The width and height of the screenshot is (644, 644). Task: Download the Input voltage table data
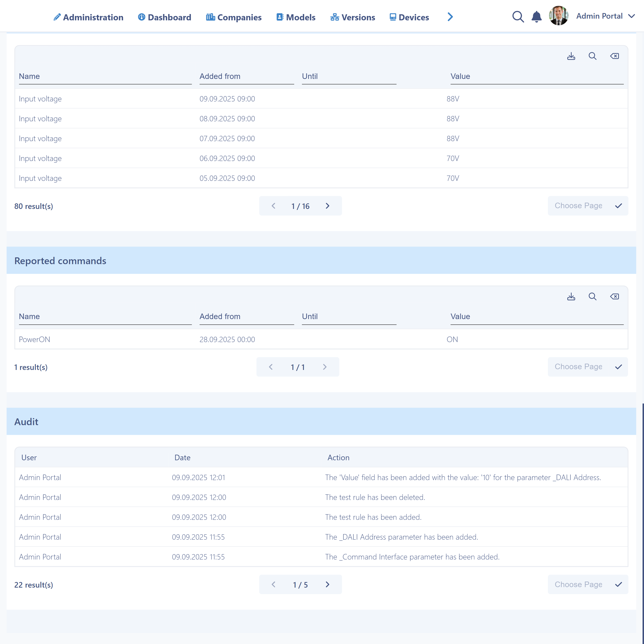[x=571, y=56]
